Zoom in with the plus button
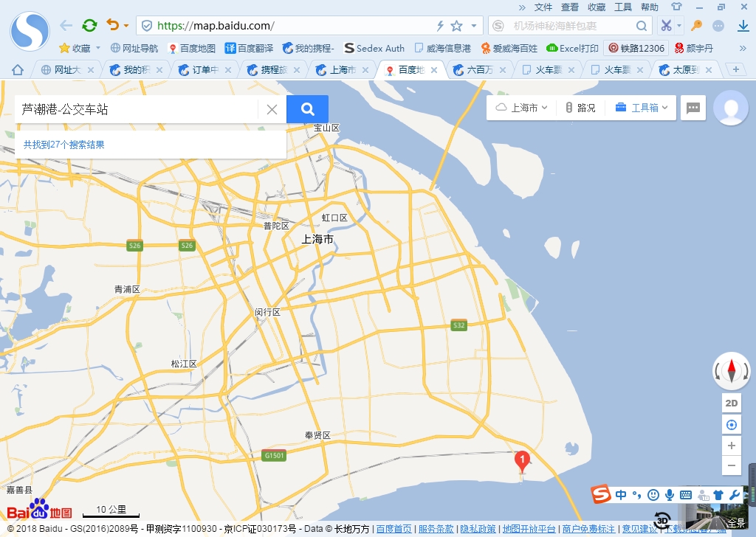756x537 pixels. 732,446
